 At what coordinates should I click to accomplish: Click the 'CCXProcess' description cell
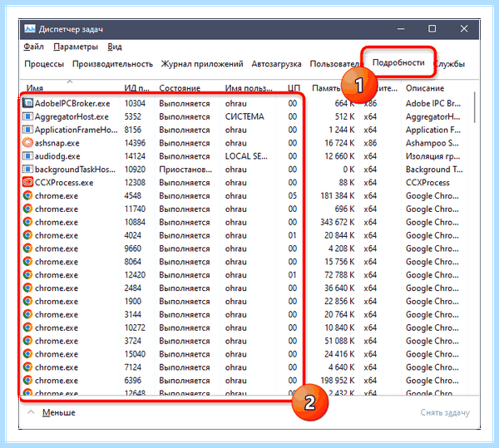click(x=427, y=183)
